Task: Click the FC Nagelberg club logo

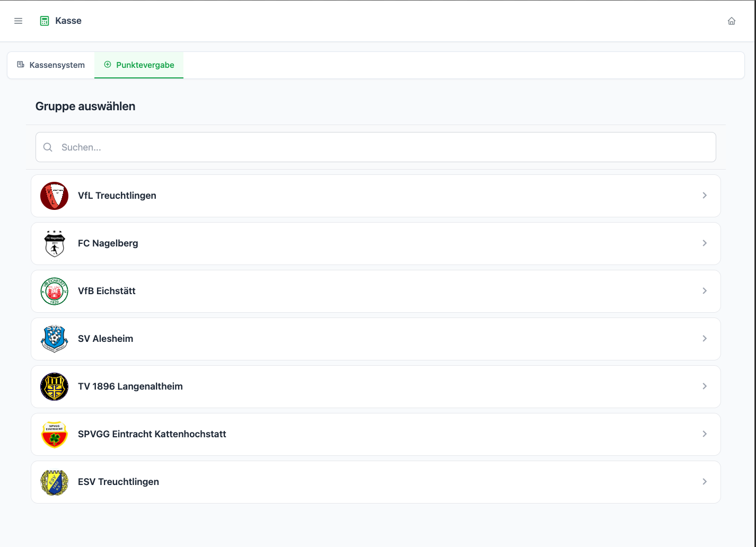Action: coord(55,243)
